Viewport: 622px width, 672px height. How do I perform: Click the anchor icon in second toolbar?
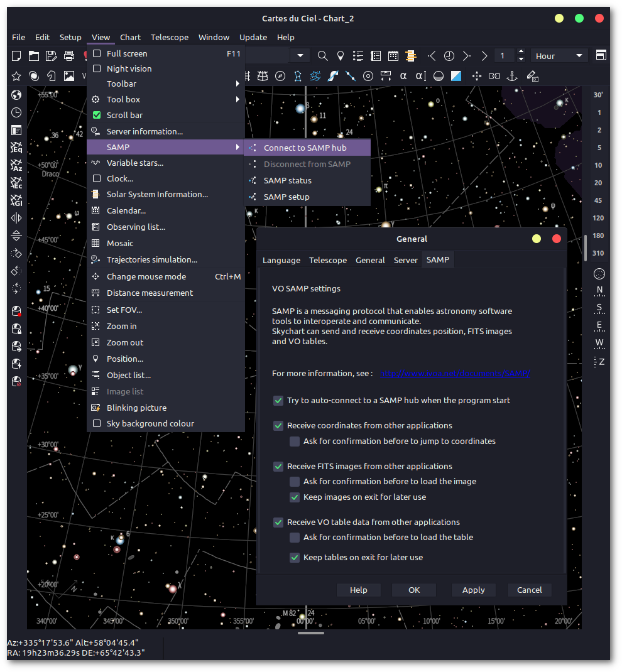pyautogui.click(x=512, y=76)
